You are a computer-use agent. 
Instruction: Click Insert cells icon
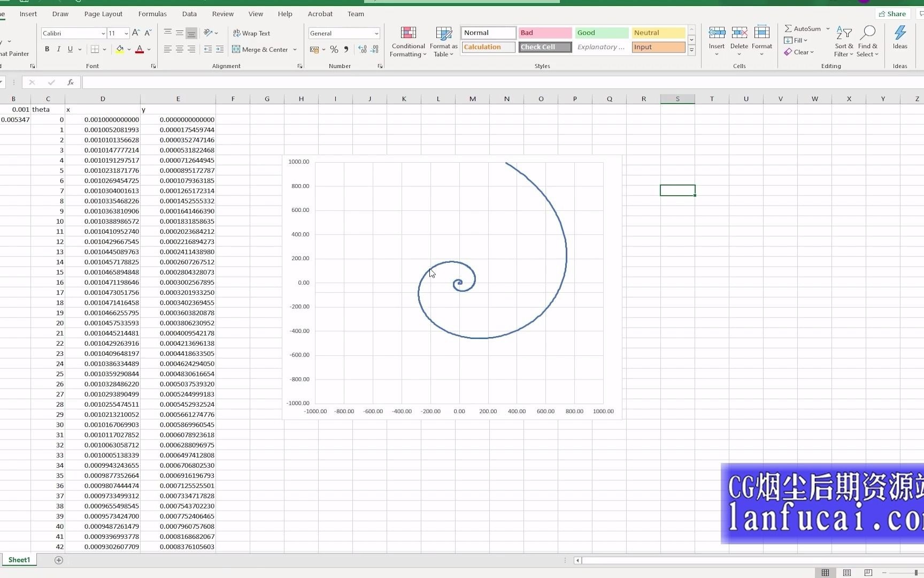[717, 33]
